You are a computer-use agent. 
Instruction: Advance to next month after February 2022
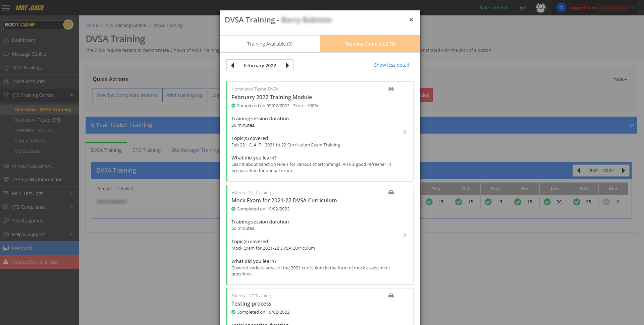(x=287, y=66)
